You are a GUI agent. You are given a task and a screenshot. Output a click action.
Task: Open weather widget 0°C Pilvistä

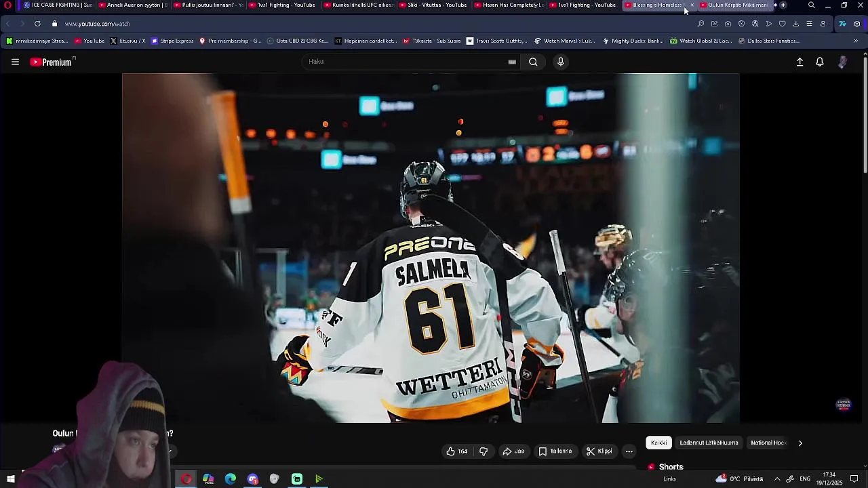pos(739,479)
